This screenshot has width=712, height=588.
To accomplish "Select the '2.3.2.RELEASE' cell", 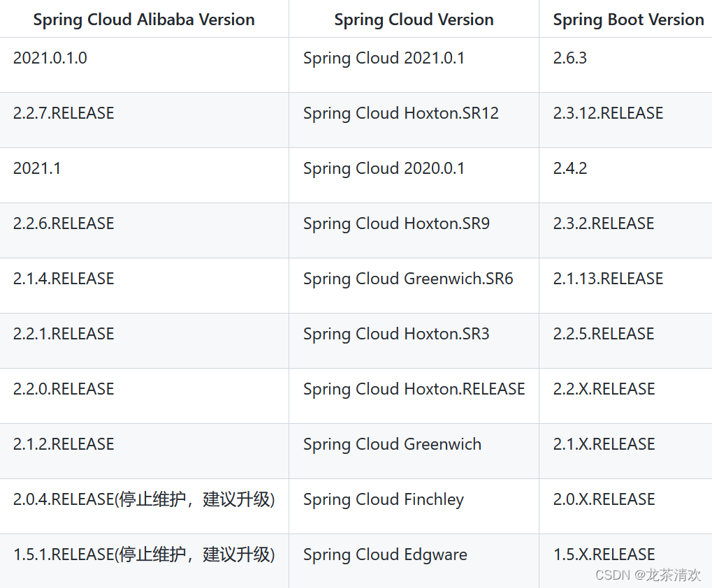I will click(626, 230).
